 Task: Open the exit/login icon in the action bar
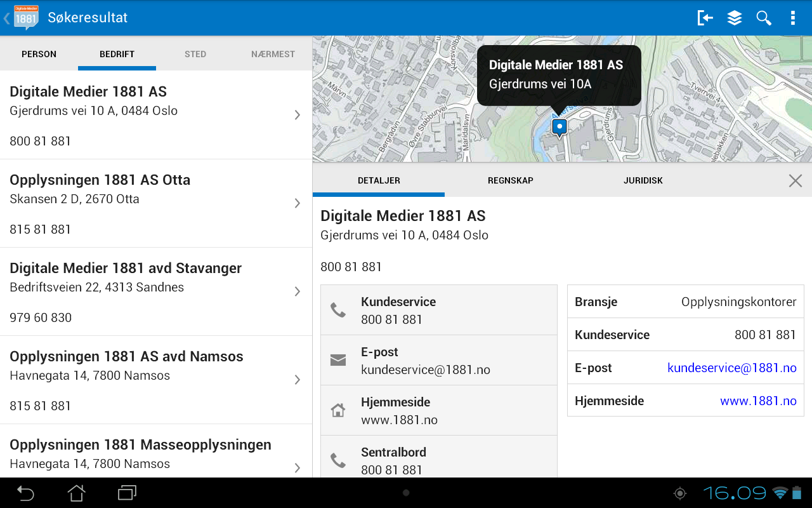click(705, 18)
